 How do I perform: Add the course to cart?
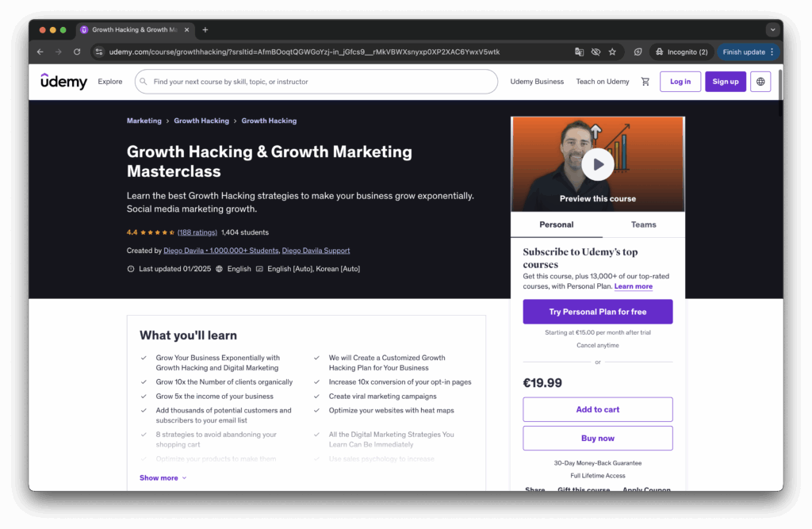(x=598, y=409)
